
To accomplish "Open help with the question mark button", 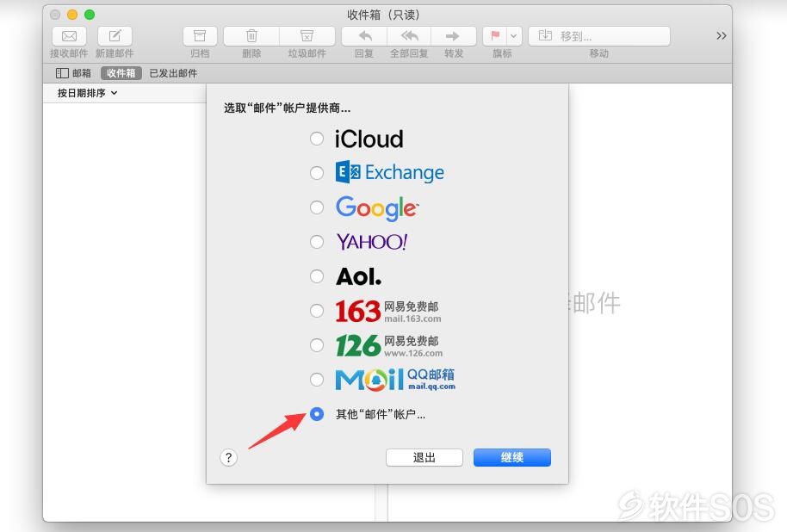I will [x=228, y=458].
